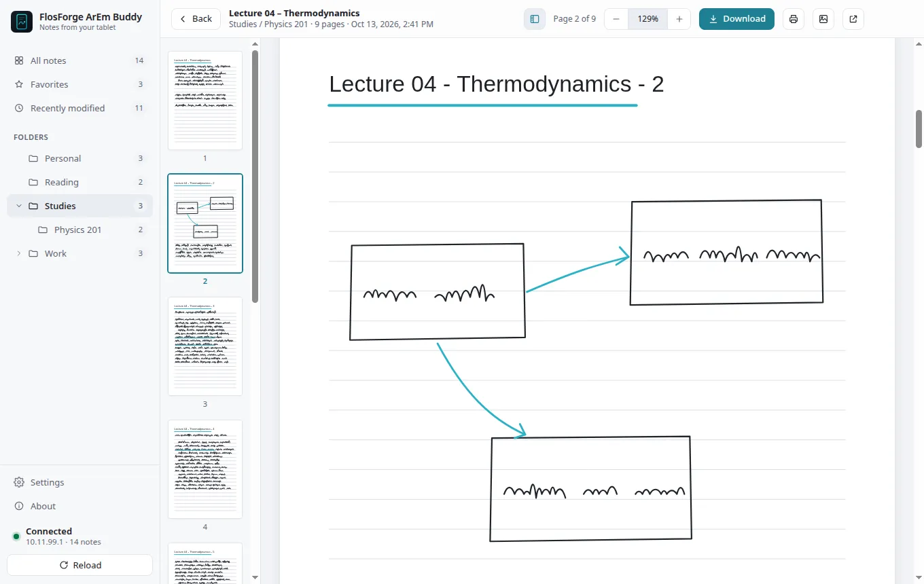Click the export as image icon
Viewport: 924px width, 584px height.
823,19
